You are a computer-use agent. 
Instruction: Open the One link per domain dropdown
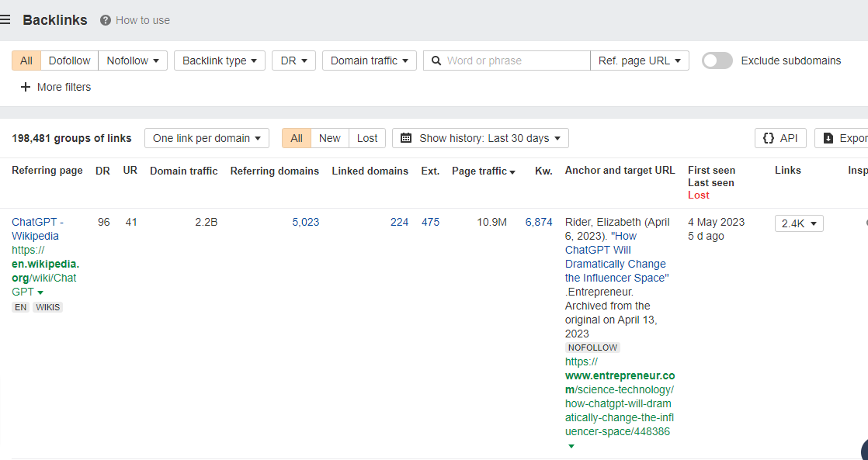point(207,138)
